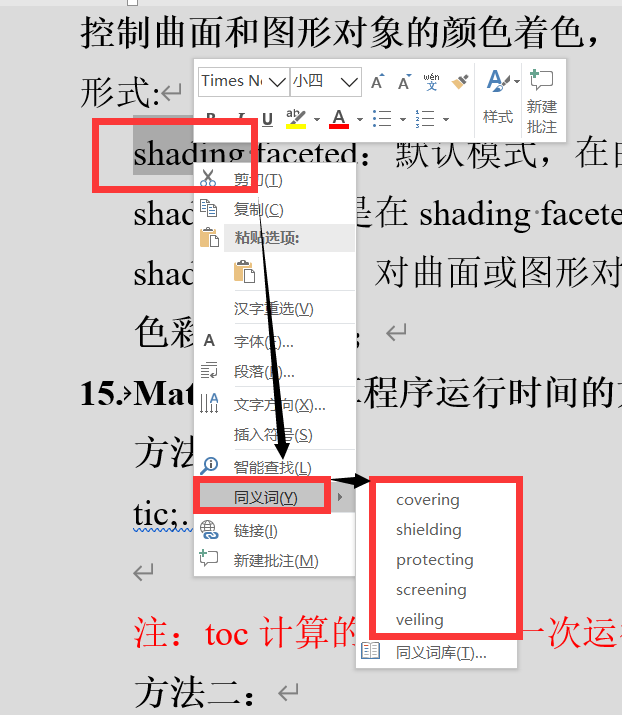Expand the 同义词 submenu arrow
Image resolution: width=622 pixels, height=715 pixels.
click(x=340, y=497)
